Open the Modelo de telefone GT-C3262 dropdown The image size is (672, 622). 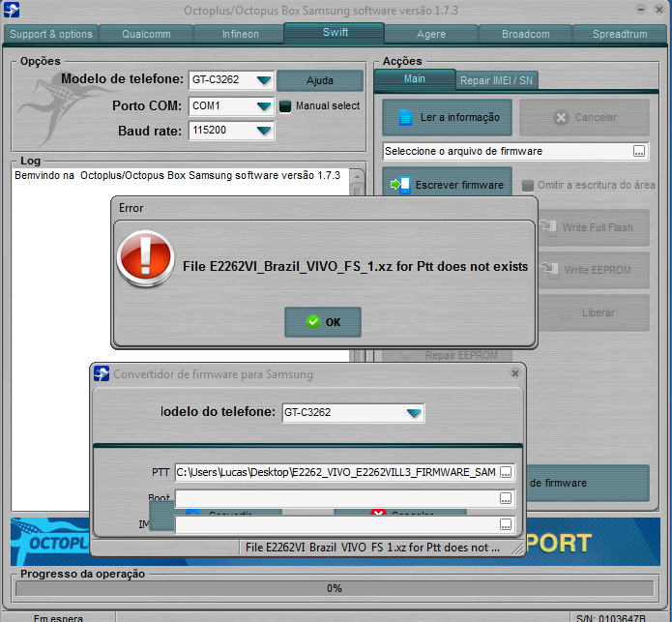coord(264,79)
